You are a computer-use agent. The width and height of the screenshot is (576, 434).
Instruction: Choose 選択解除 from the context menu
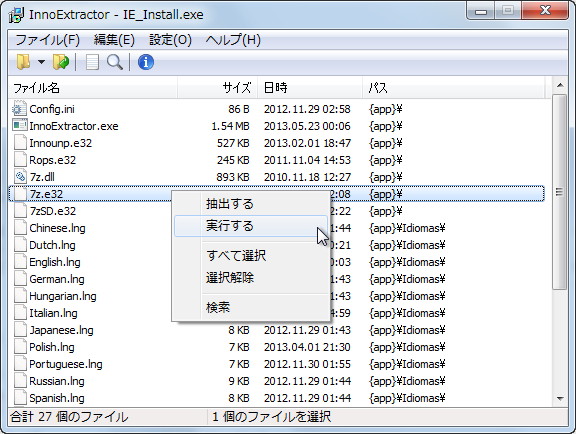point(251,277)
